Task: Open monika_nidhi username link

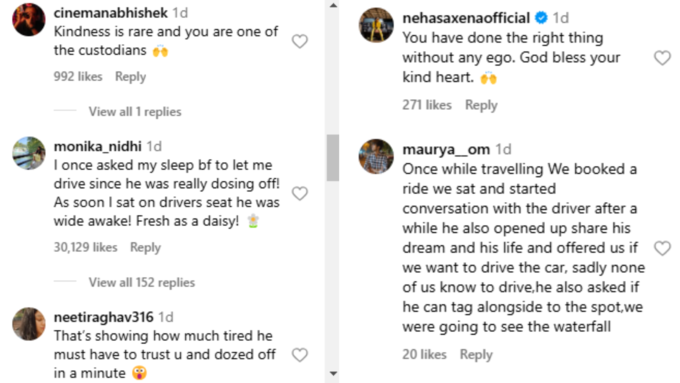Action: tap(98, 147)
